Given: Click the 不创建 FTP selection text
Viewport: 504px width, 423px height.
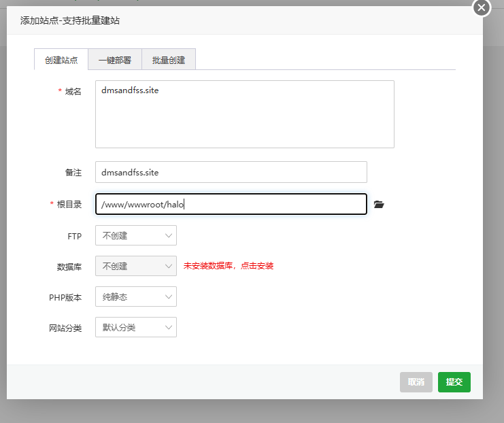Looking at the screenshot, I should [x=115, y=235].
